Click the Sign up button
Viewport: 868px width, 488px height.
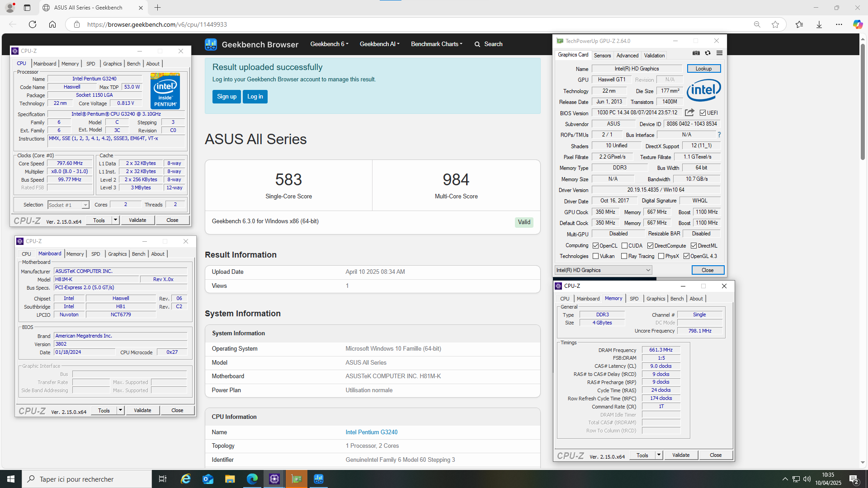[226, 97]
